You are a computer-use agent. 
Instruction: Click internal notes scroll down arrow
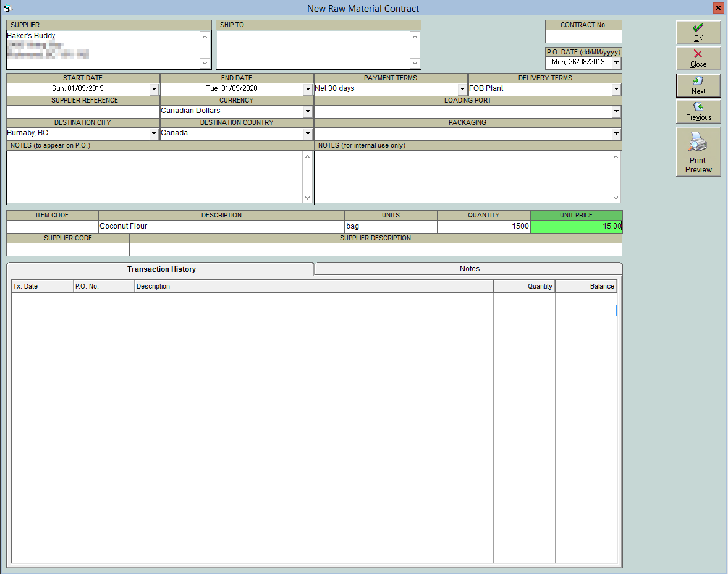coord(616,198)
